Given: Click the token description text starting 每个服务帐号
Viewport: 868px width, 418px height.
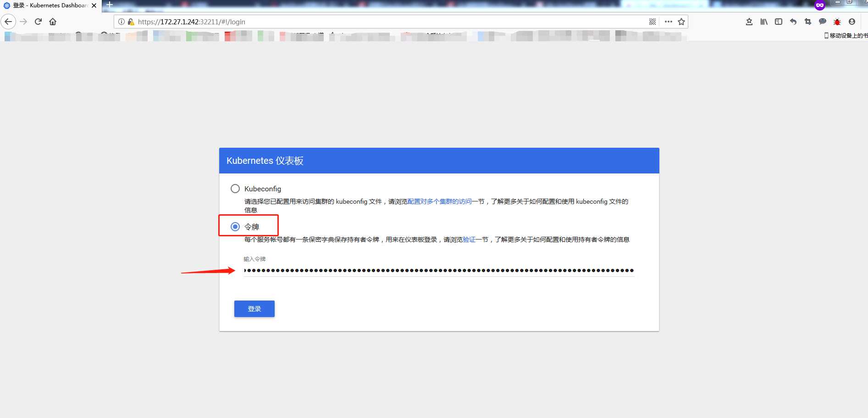Looking at the screenshot, I should 437,240.
